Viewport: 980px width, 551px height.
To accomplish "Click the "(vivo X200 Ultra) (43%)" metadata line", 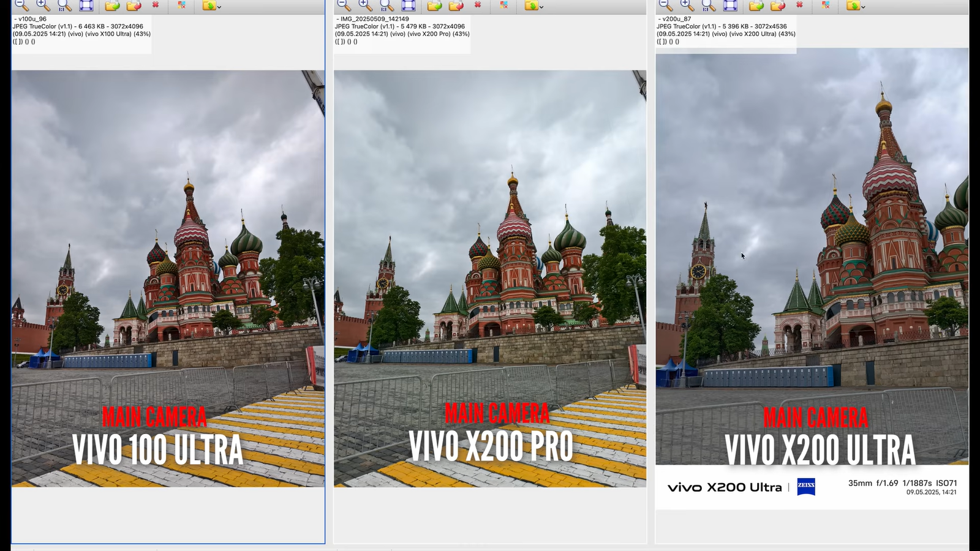I will [726, 34].
